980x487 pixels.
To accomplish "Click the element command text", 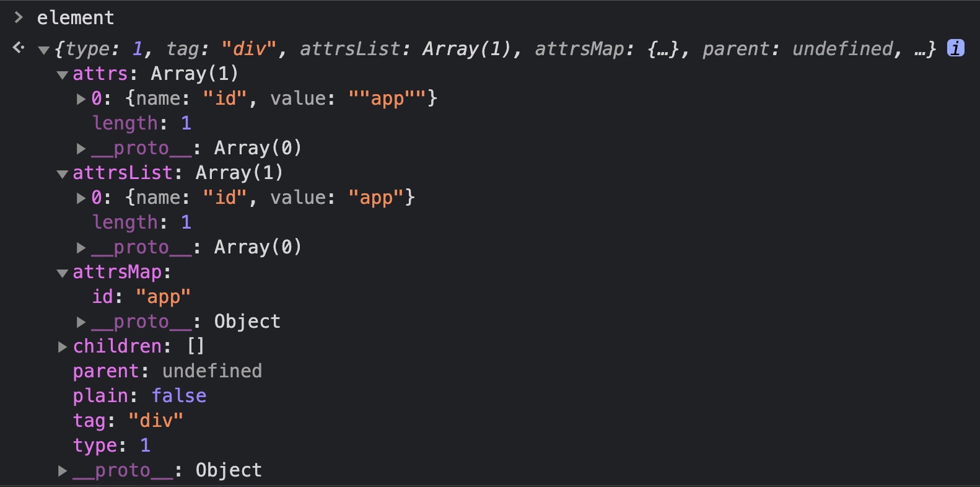I will click(76, 17).
